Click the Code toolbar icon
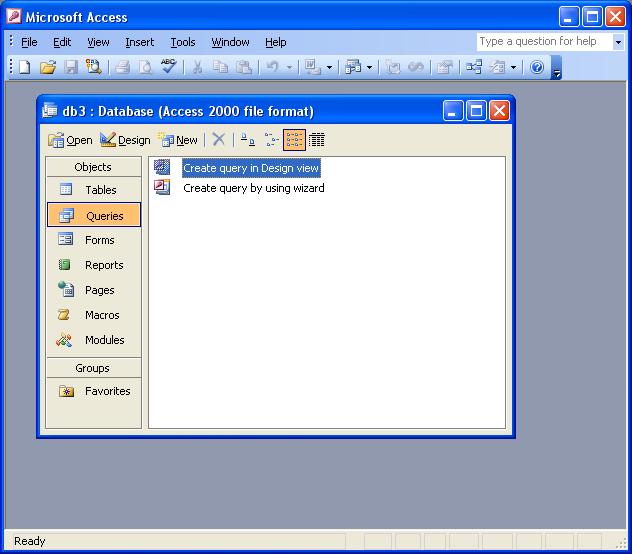The height and width of the screenshot is (554, 632). coord(393,67)
